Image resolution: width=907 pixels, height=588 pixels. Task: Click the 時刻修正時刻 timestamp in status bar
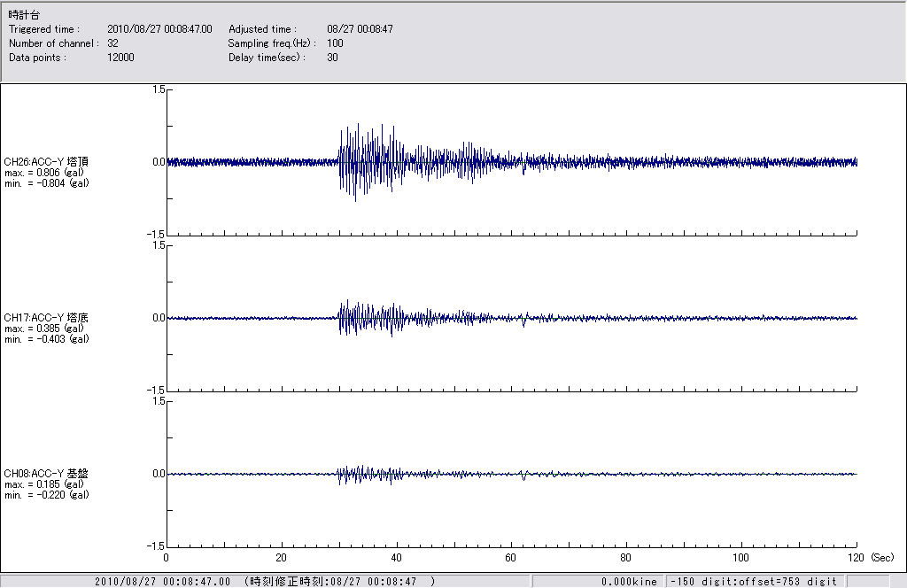[339, 582]
